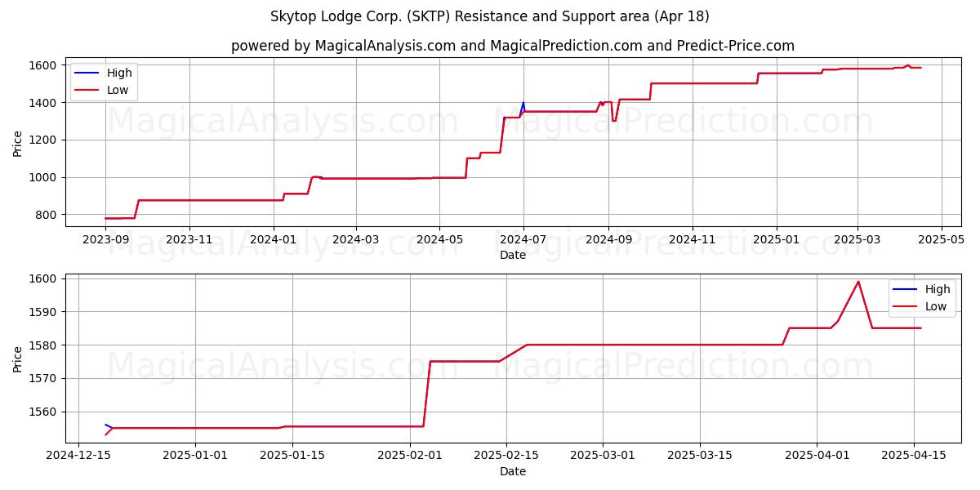Click the x-axis label '2024-07'
The height and width of the screenshot is (490, 980).
click(523, 241)
